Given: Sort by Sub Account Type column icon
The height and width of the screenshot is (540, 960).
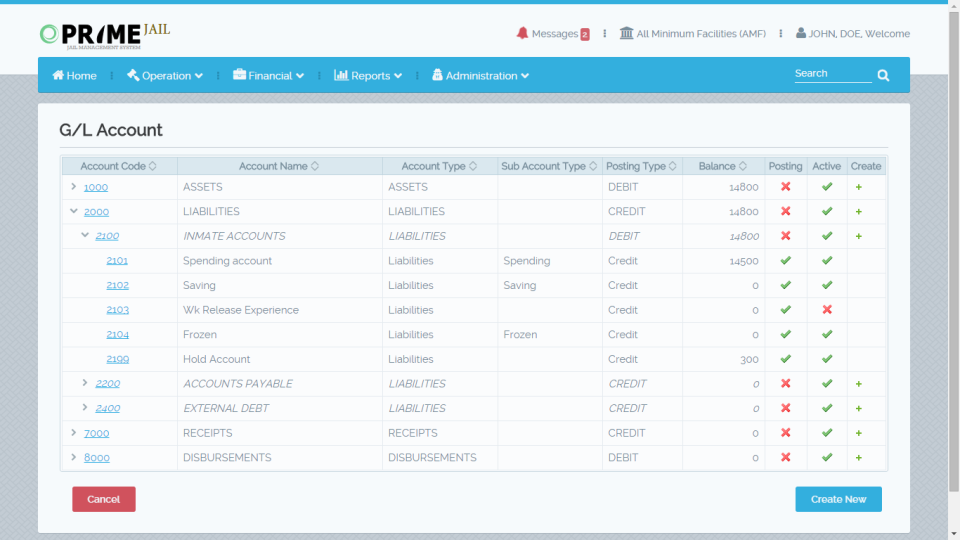Looking at the screenshot, I should [x=593, y=166].
